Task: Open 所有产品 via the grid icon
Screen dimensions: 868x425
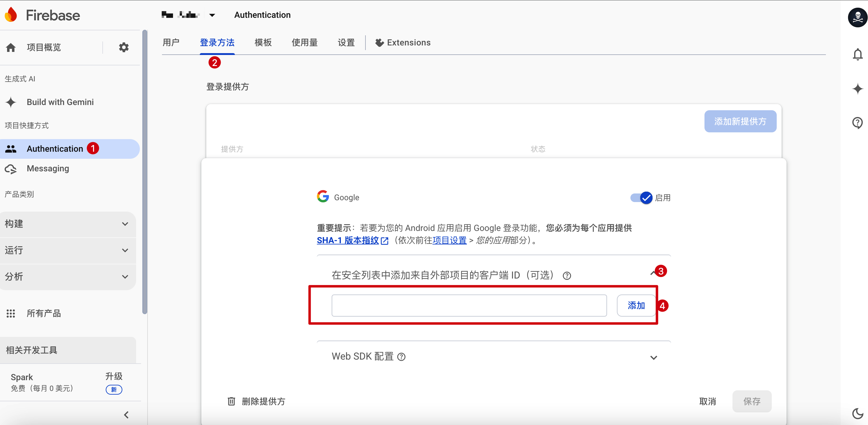Action: [11, 314]
